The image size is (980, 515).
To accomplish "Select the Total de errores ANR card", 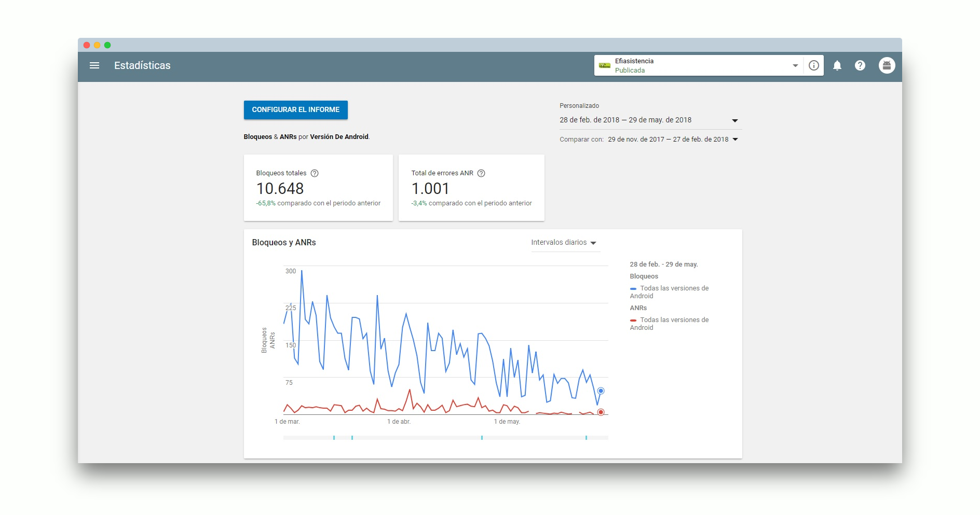I will pyautogui.click(x=471, y=188).
